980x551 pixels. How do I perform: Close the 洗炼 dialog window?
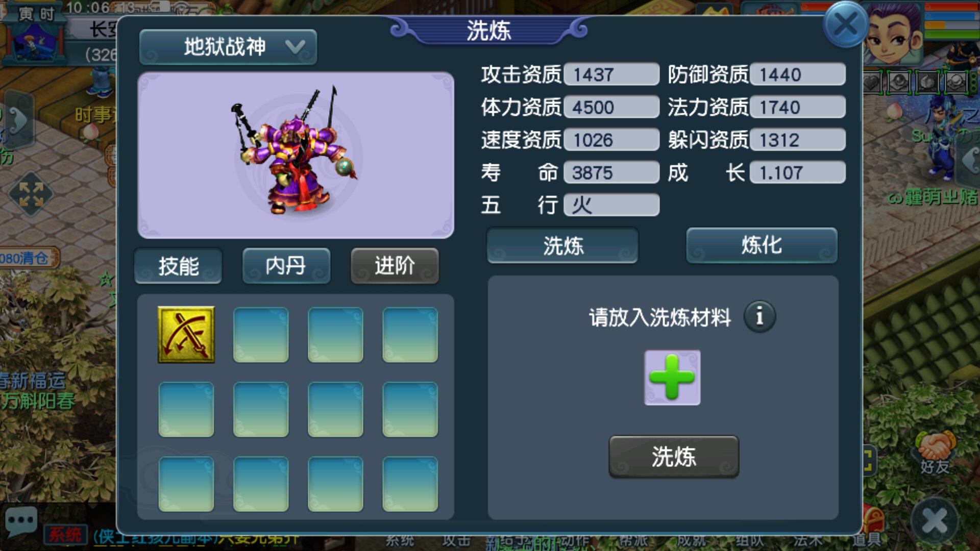click(x=846, y=24)
